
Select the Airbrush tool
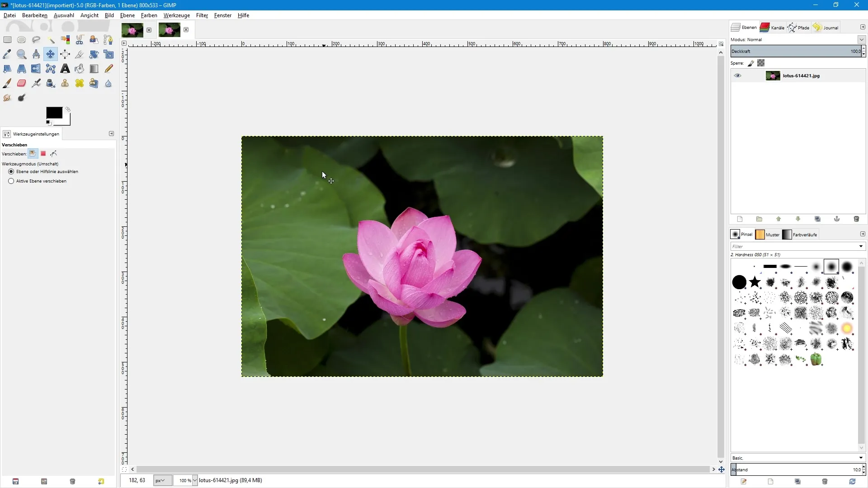(36, 83)
